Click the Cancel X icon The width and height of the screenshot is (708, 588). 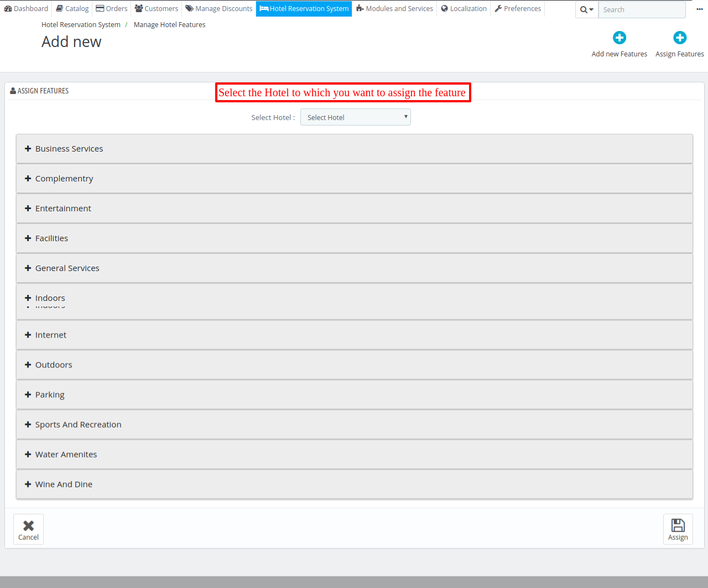pyautogui.click(x=28, y=525)
